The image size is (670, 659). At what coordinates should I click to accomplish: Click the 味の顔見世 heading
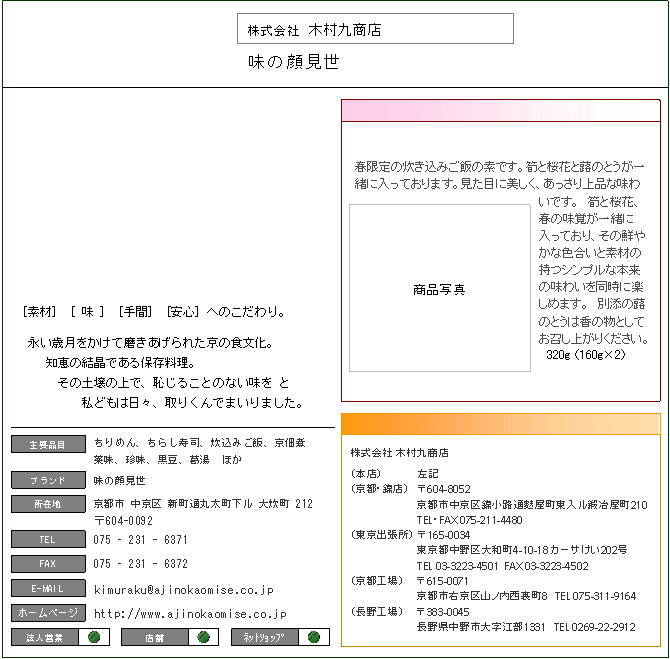point(294,62)
